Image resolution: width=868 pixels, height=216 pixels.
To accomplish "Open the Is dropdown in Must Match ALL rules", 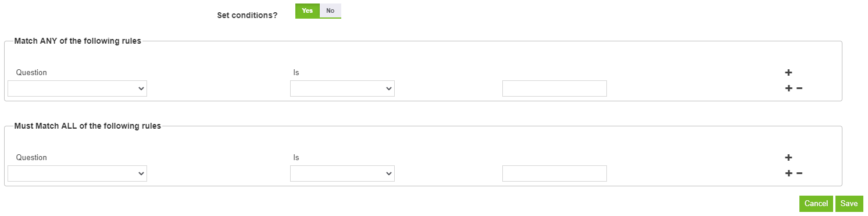I will [x=342, y=173].
